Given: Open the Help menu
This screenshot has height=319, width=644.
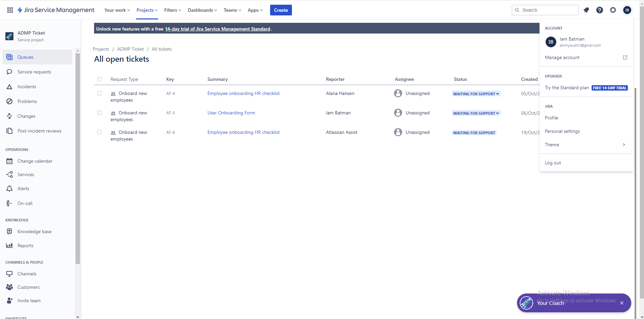Looking at the screenshot, I should coord(599,10).
